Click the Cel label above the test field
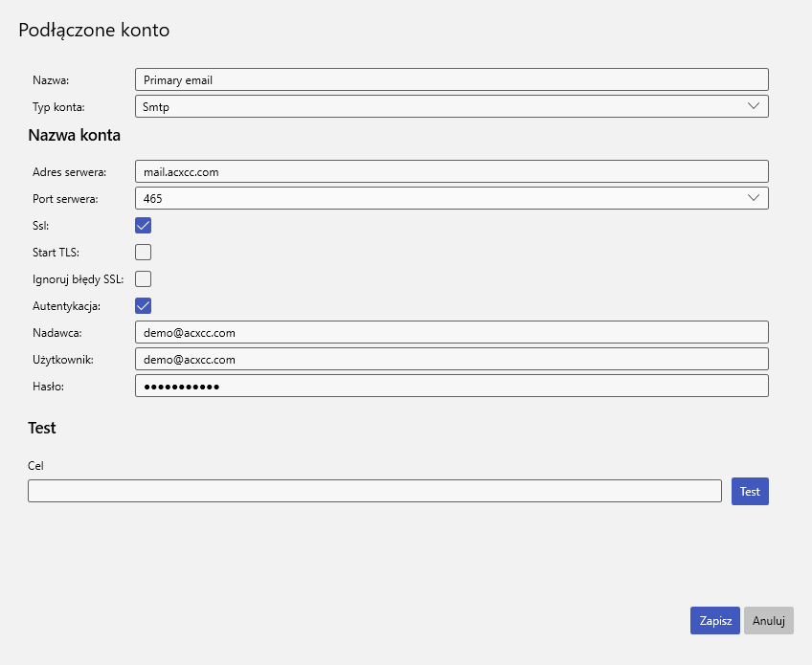The height and width of the screenshot is (665, 812). 36,466
